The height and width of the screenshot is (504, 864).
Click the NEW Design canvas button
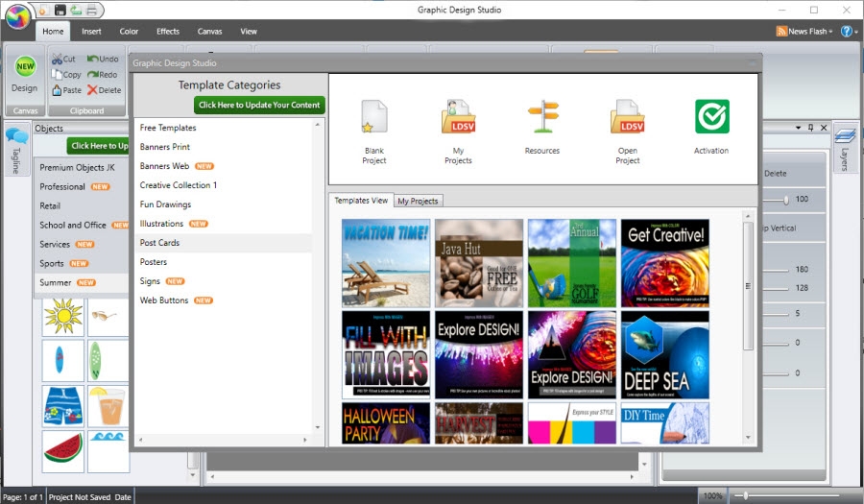[24, 74]
